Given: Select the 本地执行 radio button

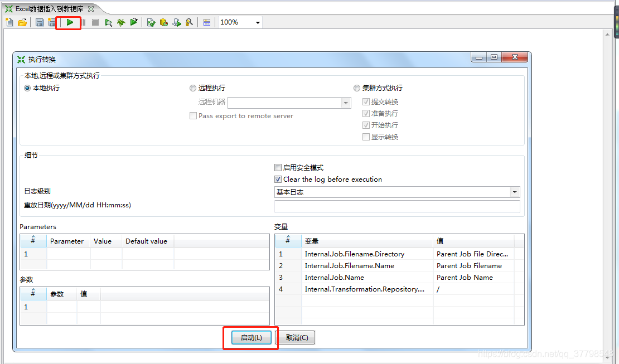Looking at the screenshot, I should (x=27, y=88).
